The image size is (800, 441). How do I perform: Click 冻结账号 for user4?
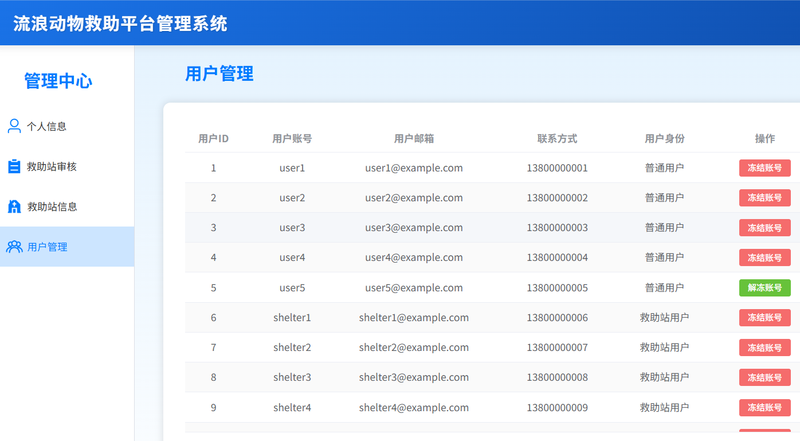pos(764,258)
